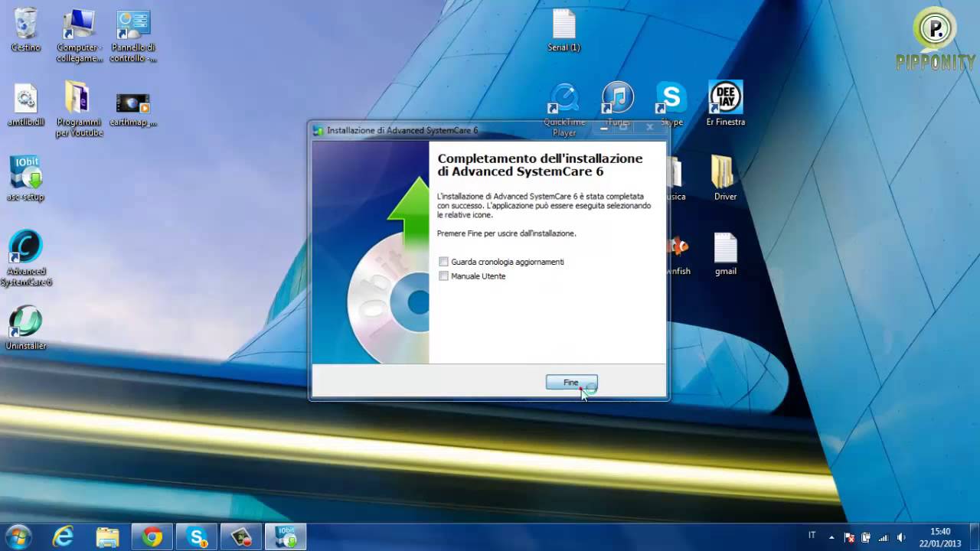Launch Advanced SystemCare 6 desktop shortcut

click(26, 258)
